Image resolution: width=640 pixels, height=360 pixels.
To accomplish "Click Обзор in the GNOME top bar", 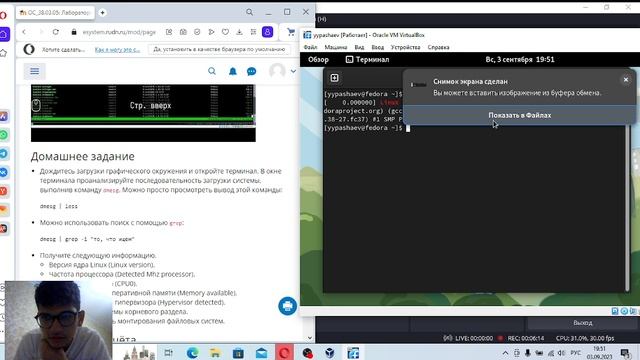I will point(318,60).
